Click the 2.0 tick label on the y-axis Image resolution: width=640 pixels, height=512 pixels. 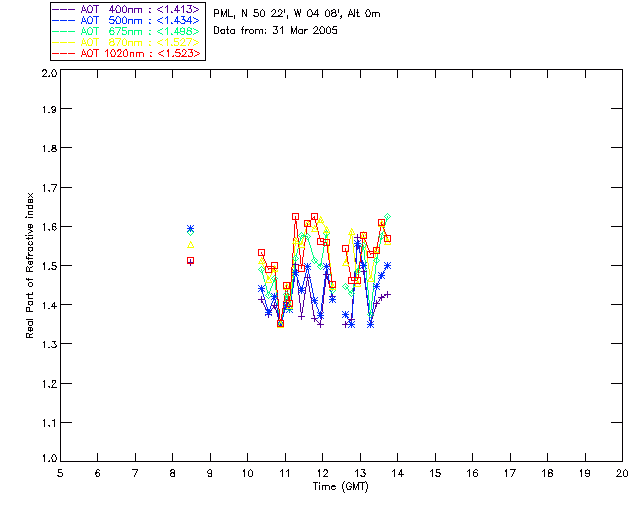49,73
